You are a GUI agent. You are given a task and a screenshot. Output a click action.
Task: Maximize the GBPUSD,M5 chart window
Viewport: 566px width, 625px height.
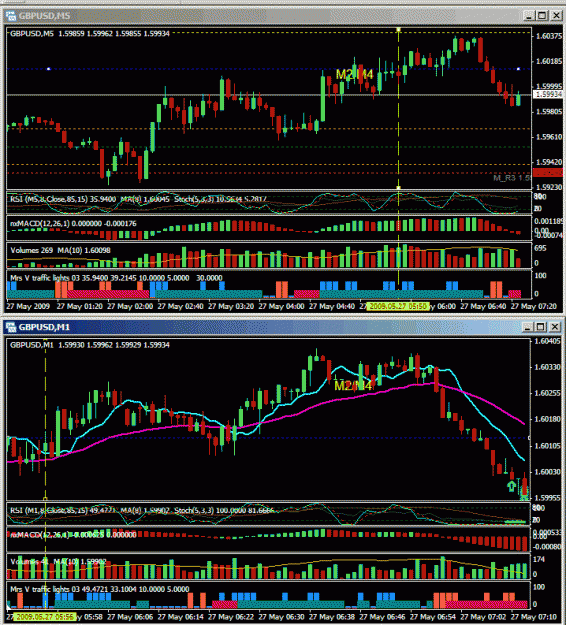pos(542,16)
